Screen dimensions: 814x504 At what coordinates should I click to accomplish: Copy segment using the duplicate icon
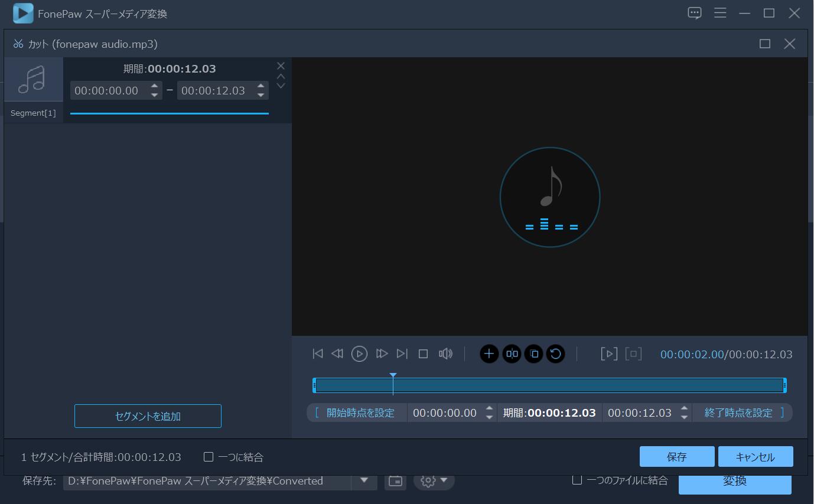point(533,354)
